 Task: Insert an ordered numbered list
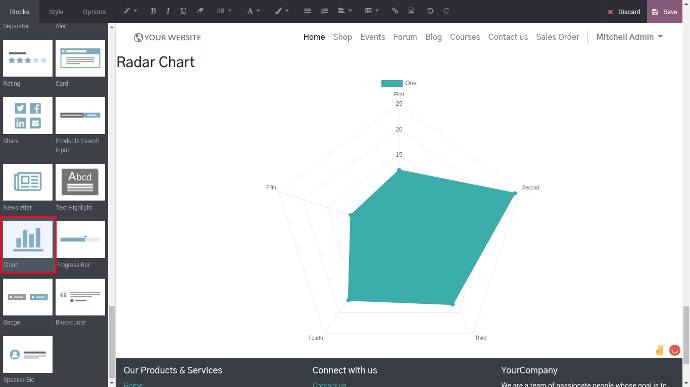point(324,11)
